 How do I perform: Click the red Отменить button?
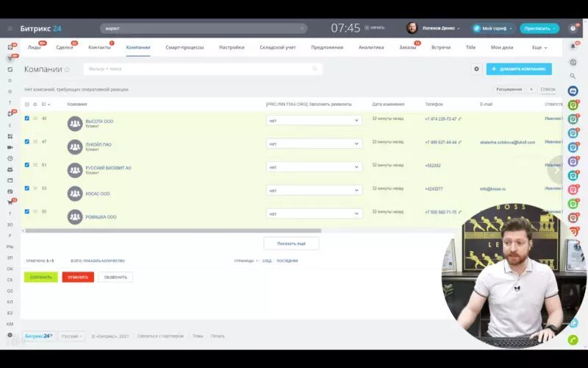78,277
